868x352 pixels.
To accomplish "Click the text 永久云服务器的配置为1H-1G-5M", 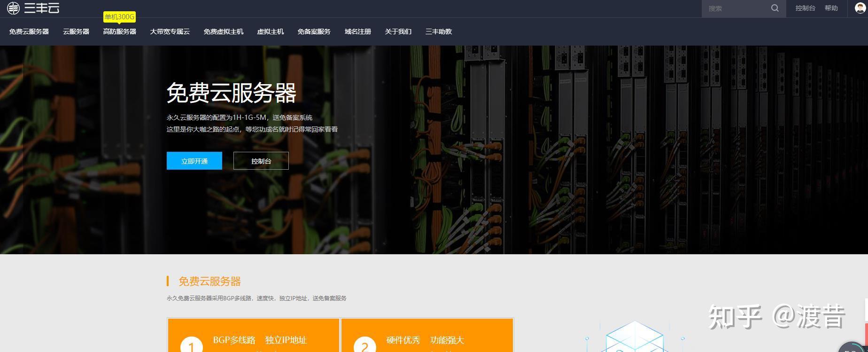I will (217, 117).
